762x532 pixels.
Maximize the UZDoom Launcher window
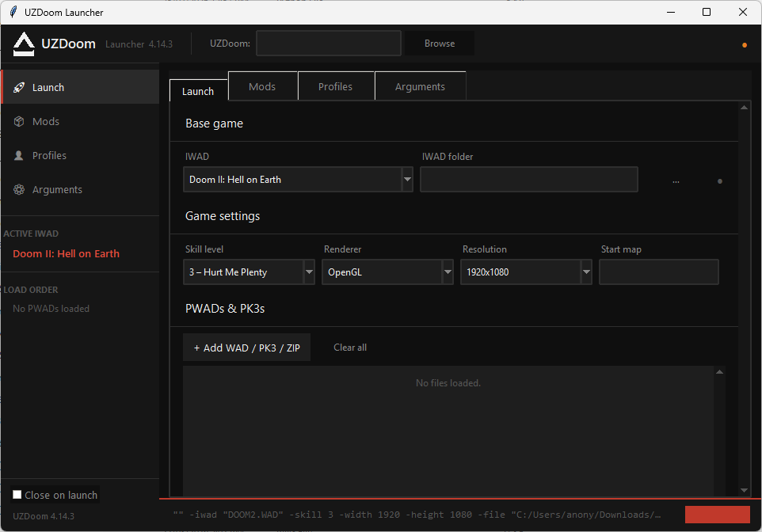pos(707,12)
